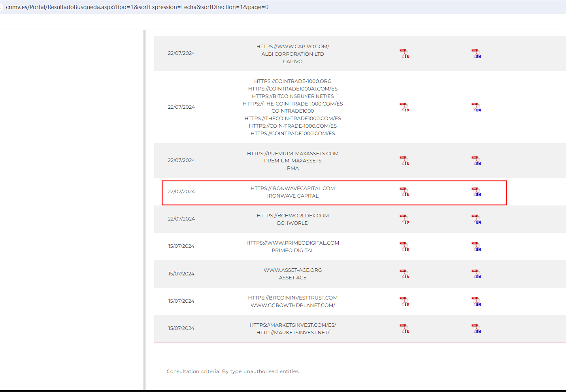Click the 22/07/2024 date beside Ironwave Capital
Viewport: 566px width, 392px height.
tap(181, 192)
